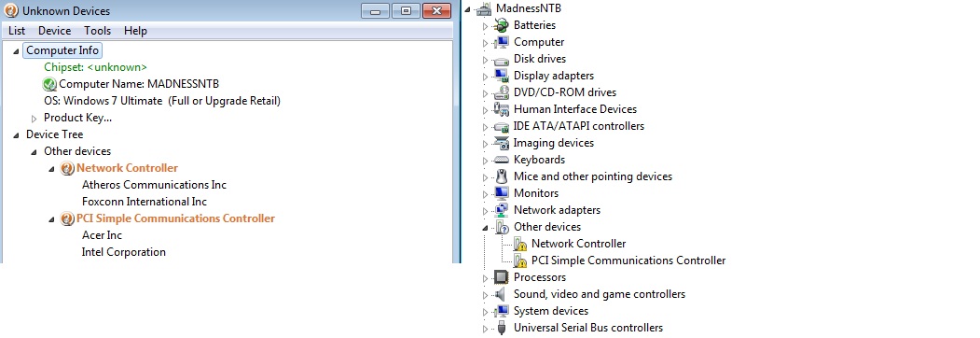Collapse the Computer Info node
The height and width of the screenshot is (338, 980).
pyautogui.click(x=16, y=50)
